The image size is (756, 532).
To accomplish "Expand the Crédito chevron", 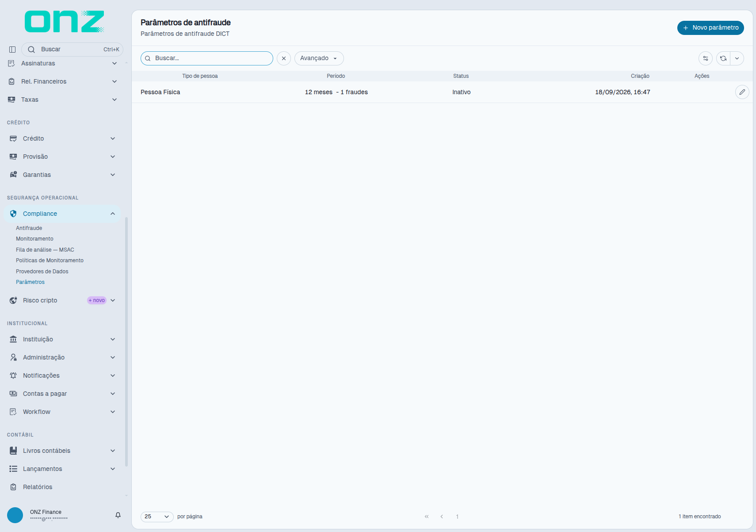I will [x=113, y=138].
